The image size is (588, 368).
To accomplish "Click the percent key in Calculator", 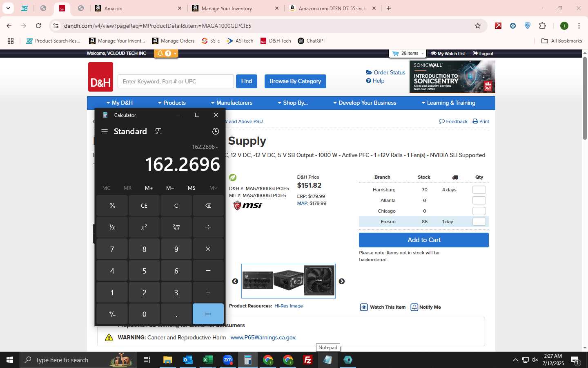I will point(112,206).
